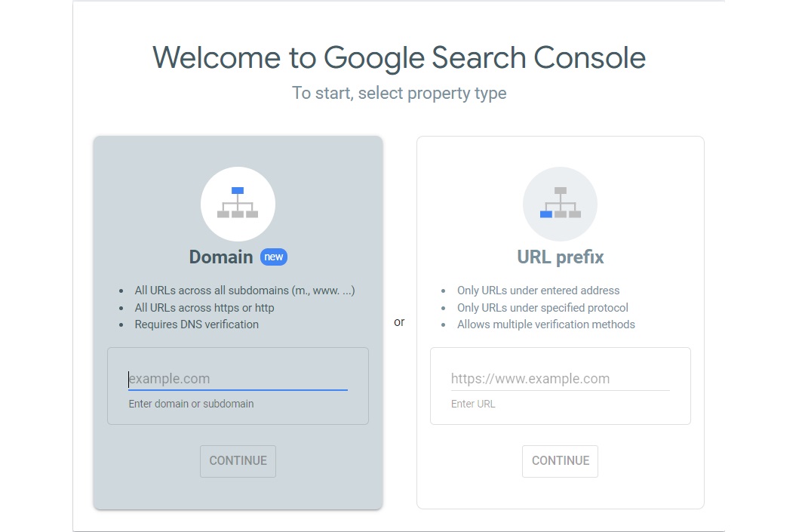Screen dimensions: 805x532
Task: Click 'All URLs across all subdomains' bullet
Action: [x=244, y=290]
